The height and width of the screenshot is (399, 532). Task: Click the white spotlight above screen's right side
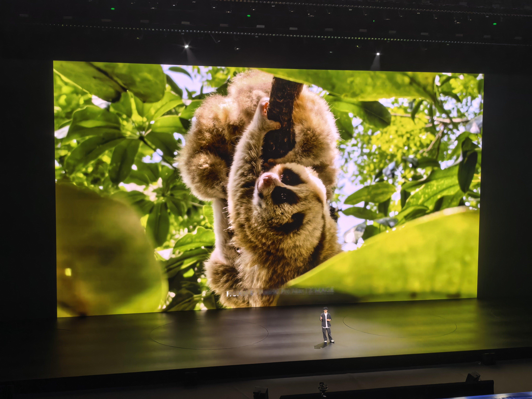click(x=378, y=54)
